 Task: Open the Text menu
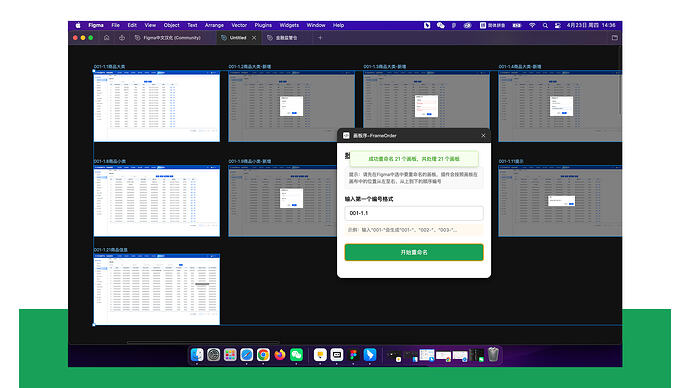[x=192, y=26]
